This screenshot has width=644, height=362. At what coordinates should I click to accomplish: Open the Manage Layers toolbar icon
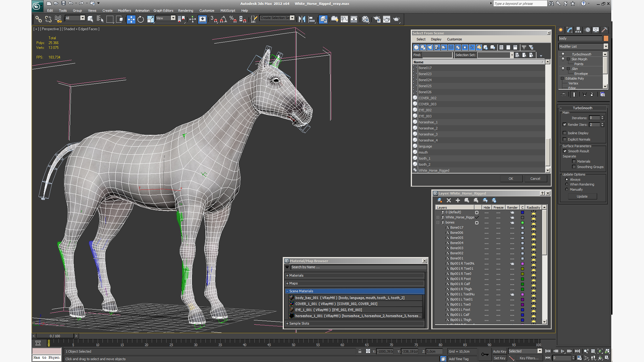(x=323, y=19)
